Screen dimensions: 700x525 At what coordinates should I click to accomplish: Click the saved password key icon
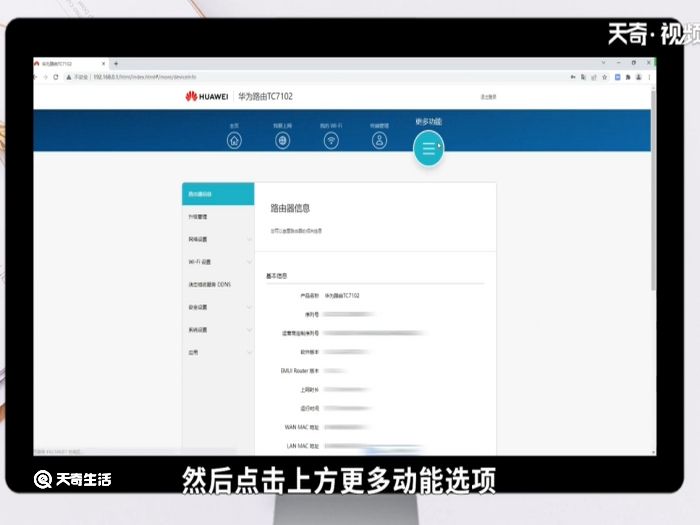pyautogui.click(x=573, y=77)
